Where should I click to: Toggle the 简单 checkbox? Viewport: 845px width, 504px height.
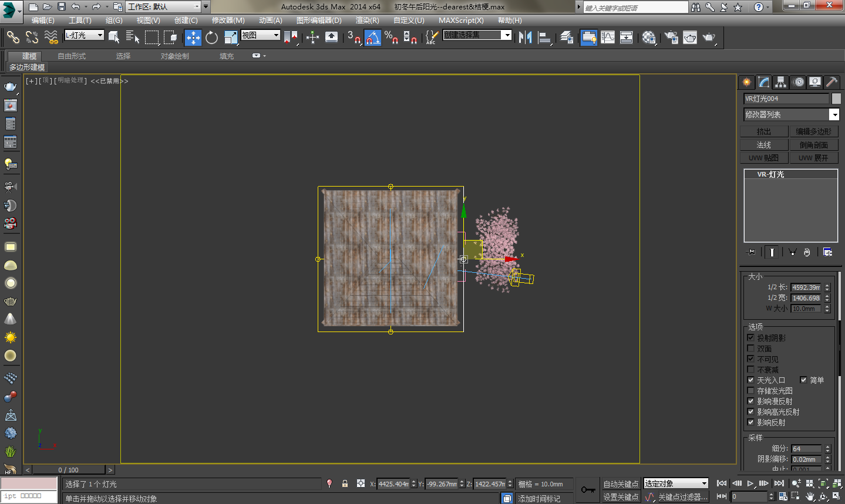803,380
